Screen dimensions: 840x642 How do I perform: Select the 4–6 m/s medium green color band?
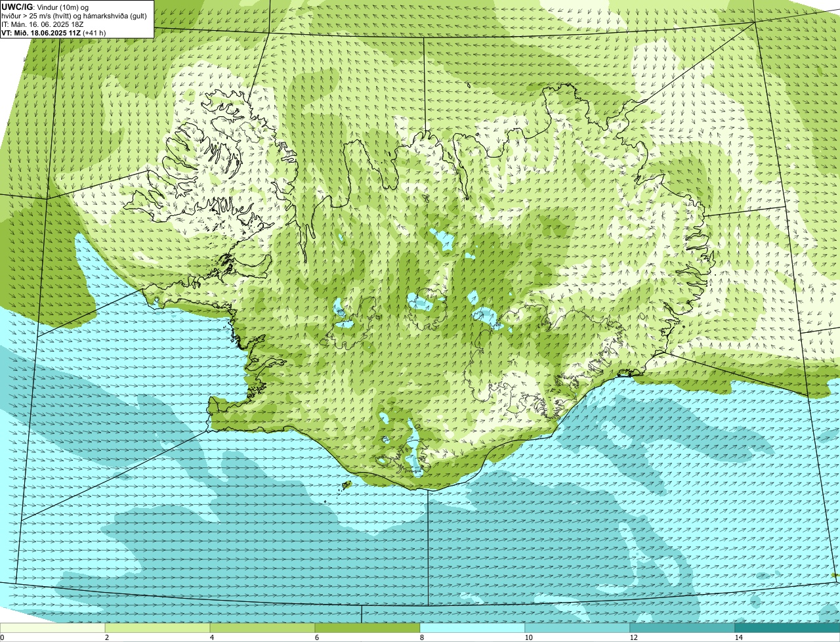[262, 628]
